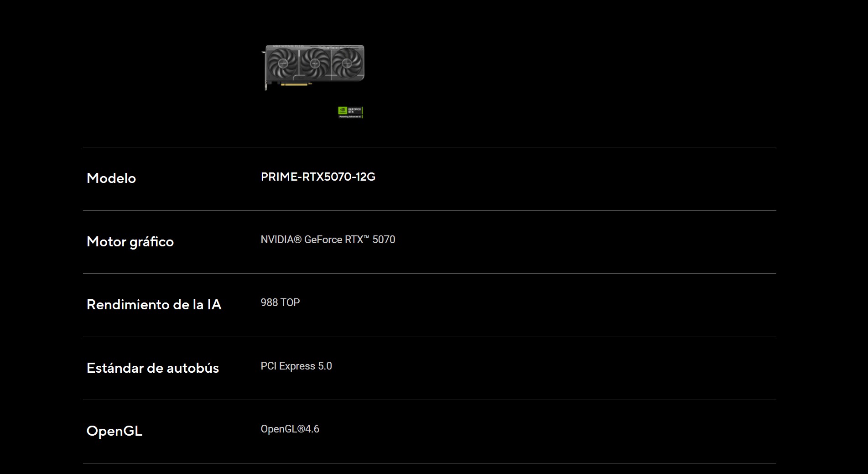The width and height of the screenshot is (868, 474).
Task: Click the right fan of graphics card
Action: (347, 63)
